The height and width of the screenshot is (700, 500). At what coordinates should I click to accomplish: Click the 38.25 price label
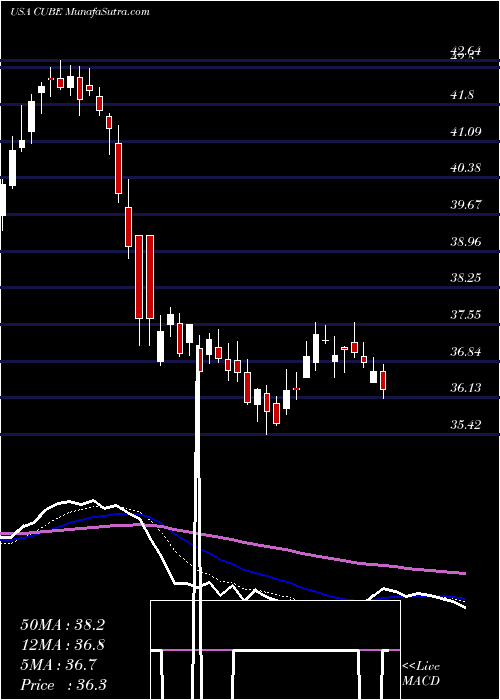click(x=466, y=278)
